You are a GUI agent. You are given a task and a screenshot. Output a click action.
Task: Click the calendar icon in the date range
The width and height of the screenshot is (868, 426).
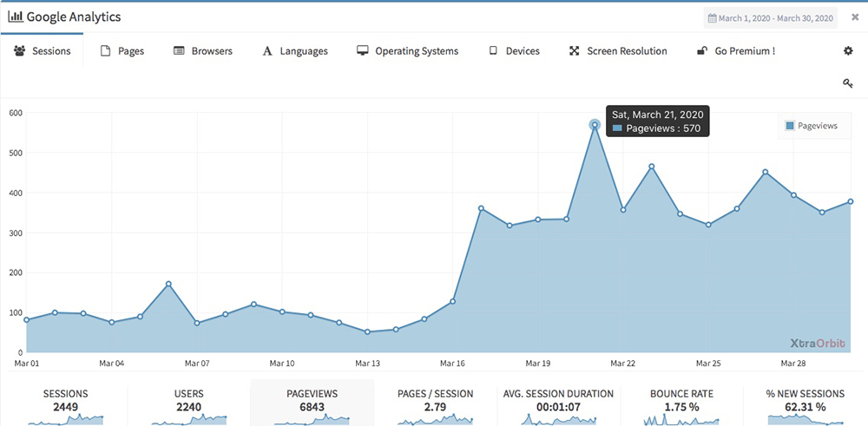[x=713, y=18]
